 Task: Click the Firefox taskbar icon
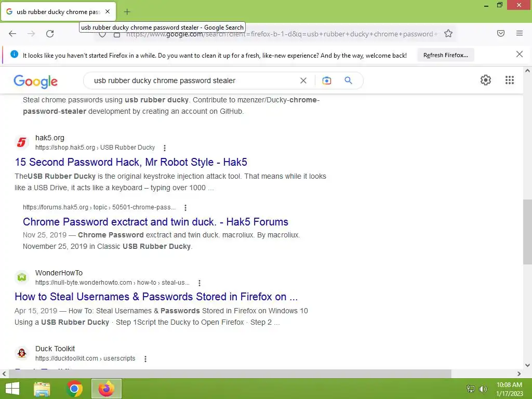[107, 389]
